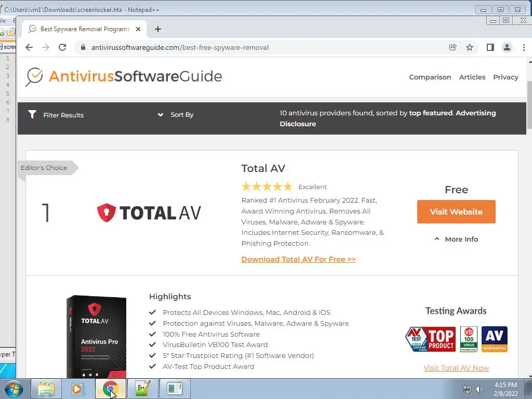Open the Visit Total AV Now link
This screenshot has height=399, width=532.
click(x=456, y=368)
